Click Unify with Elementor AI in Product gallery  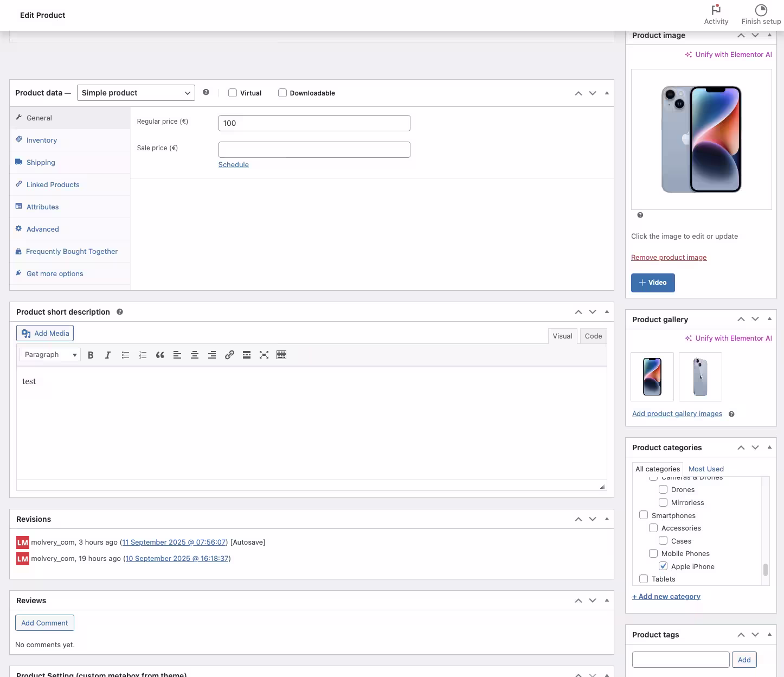point(728,338)
